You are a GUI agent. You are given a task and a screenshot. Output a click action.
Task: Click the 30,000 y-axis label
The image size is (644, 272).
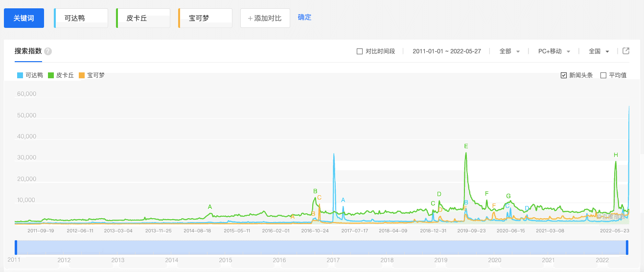click(27, 158)
